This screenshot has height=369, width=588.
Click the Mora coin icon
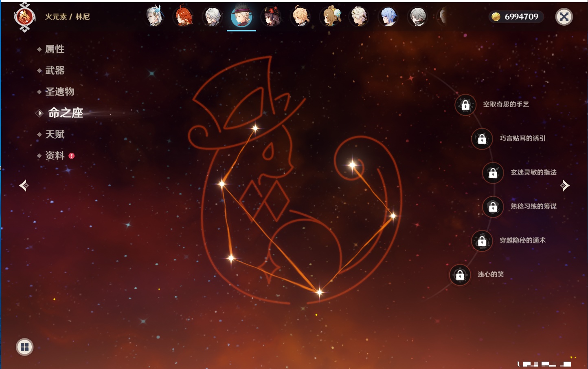496,17
